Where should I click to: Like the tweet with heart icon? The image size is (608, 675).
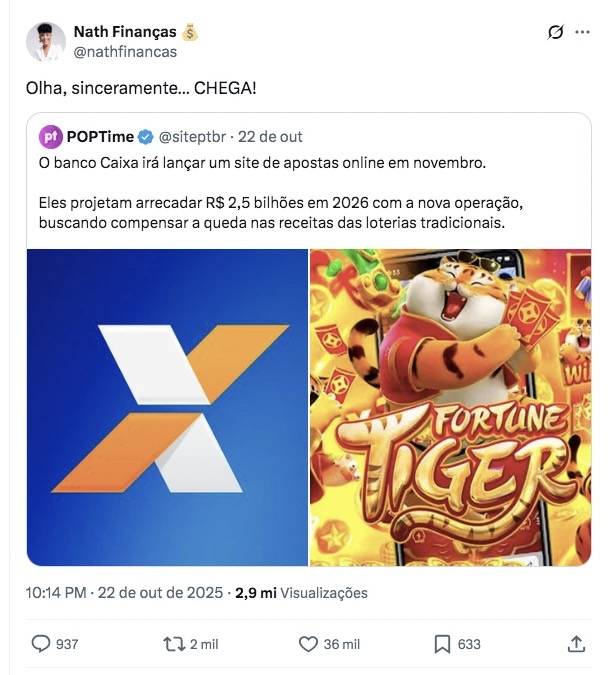coord(306,644)
